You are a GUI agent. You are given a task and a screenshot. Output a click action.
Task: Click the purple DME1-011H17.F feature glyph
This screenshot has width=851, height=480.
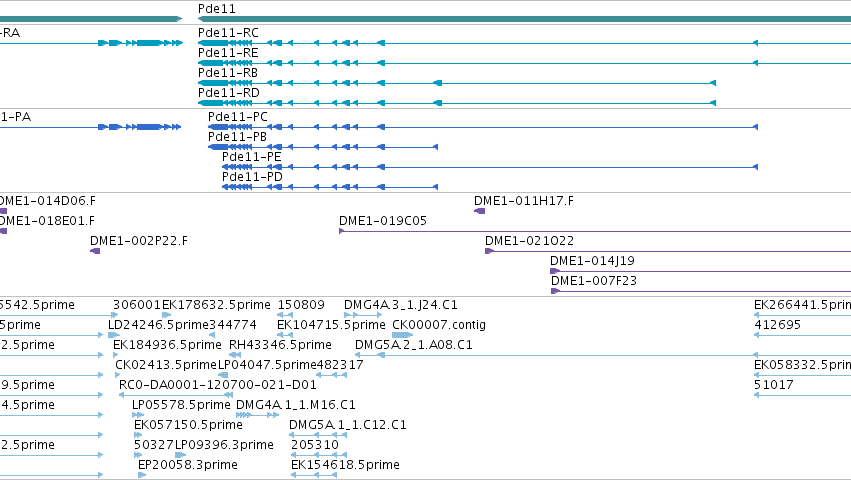tap(480, 211)
